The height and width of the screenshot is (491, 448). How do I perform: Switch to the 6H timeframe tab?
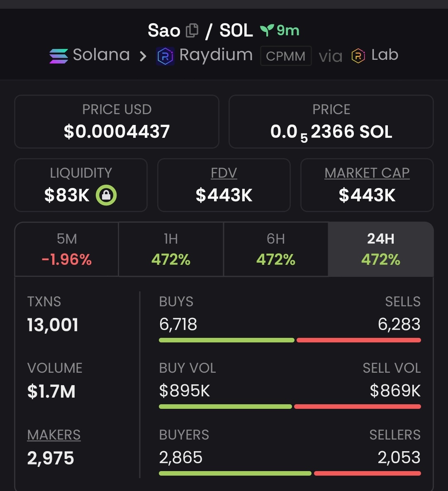coord(276,249)
